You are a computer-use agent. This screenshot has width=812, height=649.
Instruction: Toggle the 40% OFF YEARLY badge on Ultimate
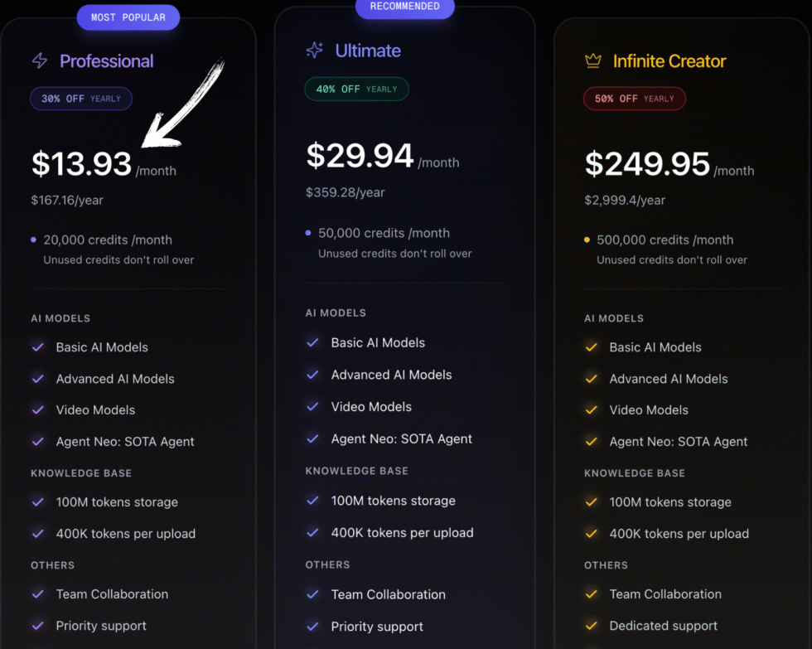click(356, 89)
